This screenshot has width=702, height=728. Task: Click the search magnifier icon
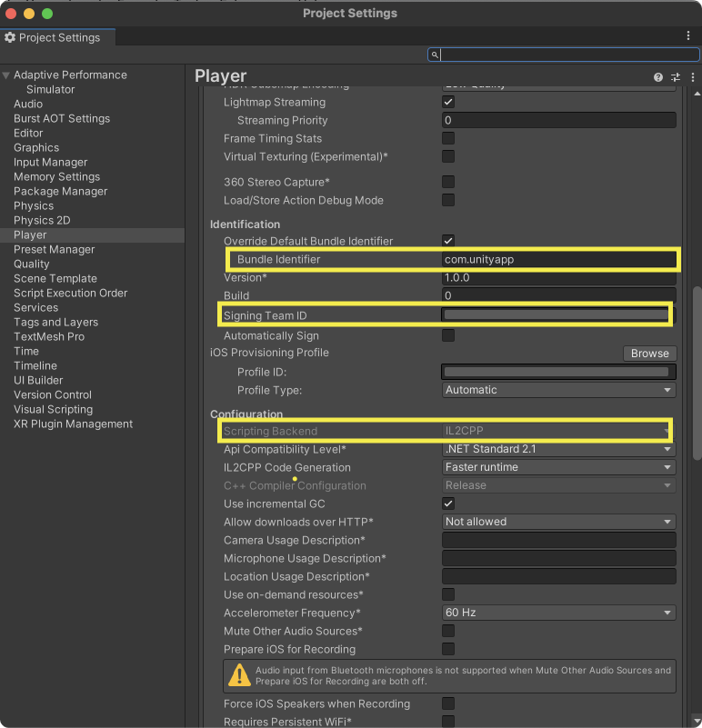(436, 55)
